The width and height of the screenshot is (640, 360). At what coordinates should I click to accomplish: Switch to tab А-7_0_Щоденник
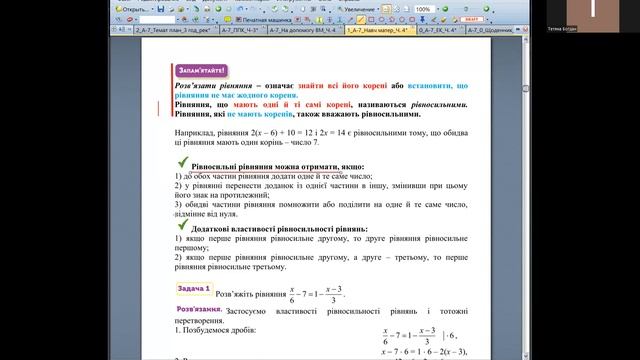tap(490, 30)
